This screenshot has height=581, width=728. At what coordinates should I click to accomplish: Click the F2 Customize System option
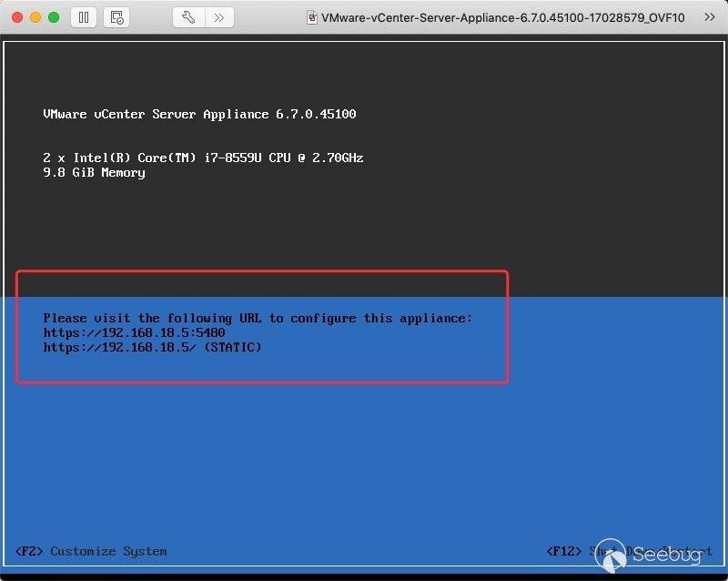coord(91,551)
